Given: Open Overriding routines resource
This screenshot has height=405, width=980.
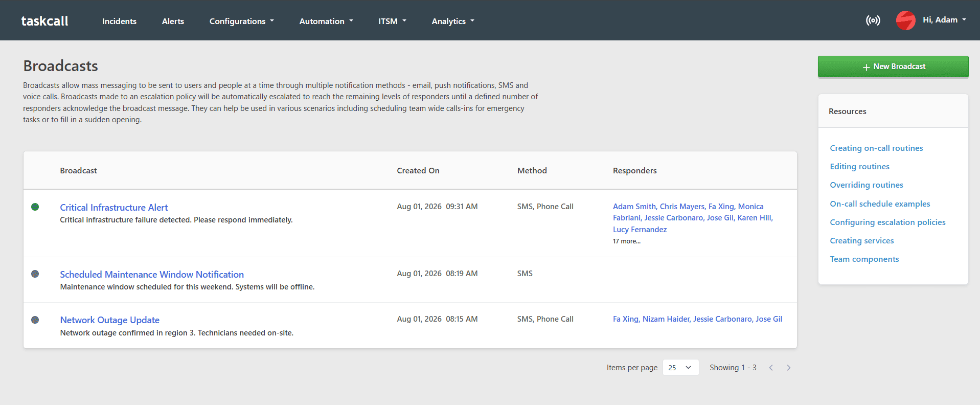Looking at the screenshot, I should 867,185.
